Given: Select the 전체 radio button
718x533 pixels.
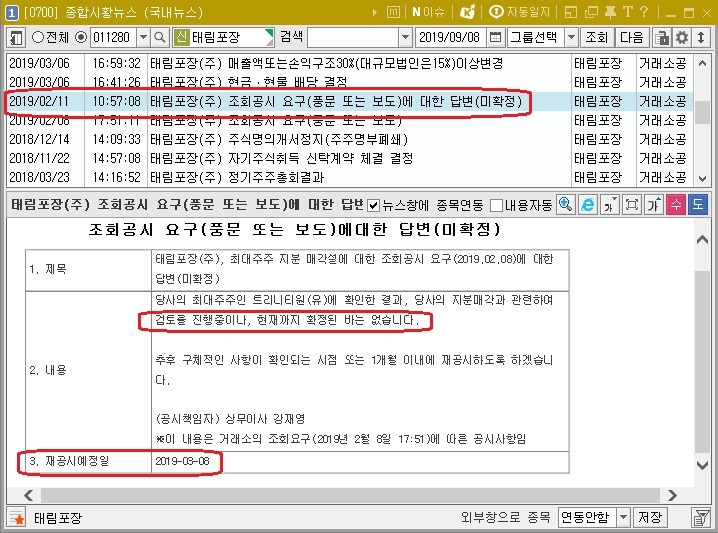Looking at the screenshot, I should 38,37.
